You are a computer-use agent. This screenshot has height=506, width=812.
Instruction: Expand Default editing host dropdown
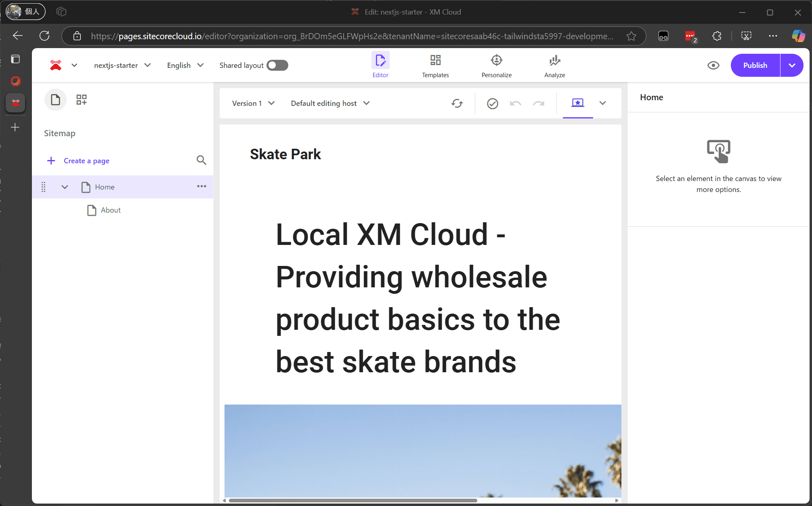(x=330, y=103)
